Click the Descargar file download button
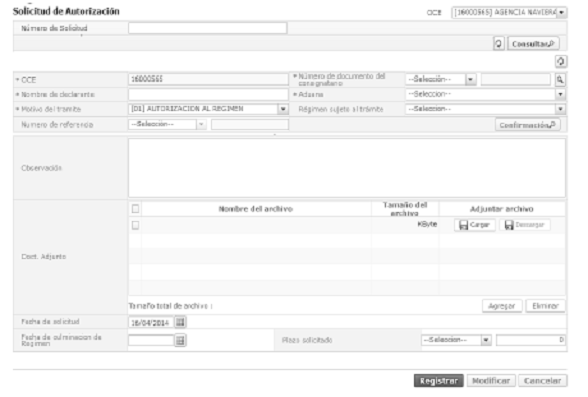588x397 pixels. pos(525,225)
